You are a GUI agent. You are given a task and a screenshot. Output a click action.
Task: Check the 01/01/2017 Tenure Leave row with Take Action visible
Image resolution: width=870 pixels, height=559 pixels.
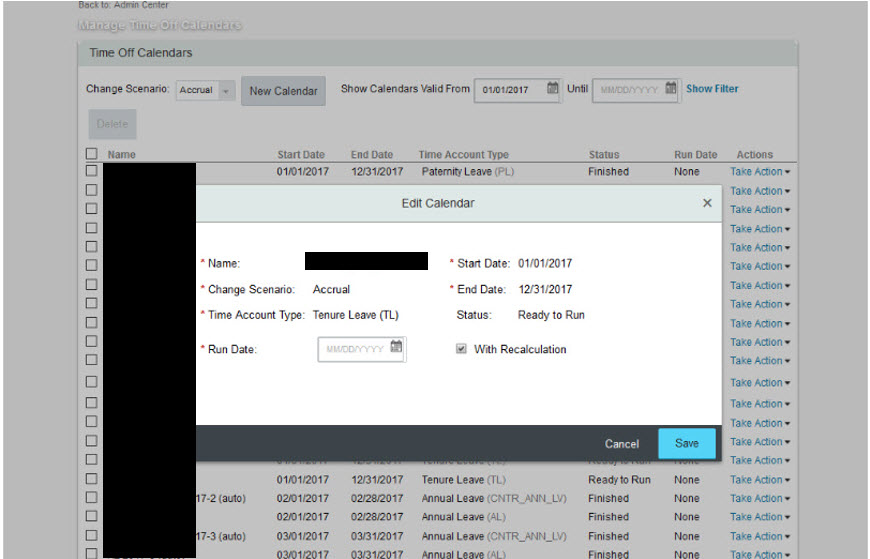click(x=92, y=479)
